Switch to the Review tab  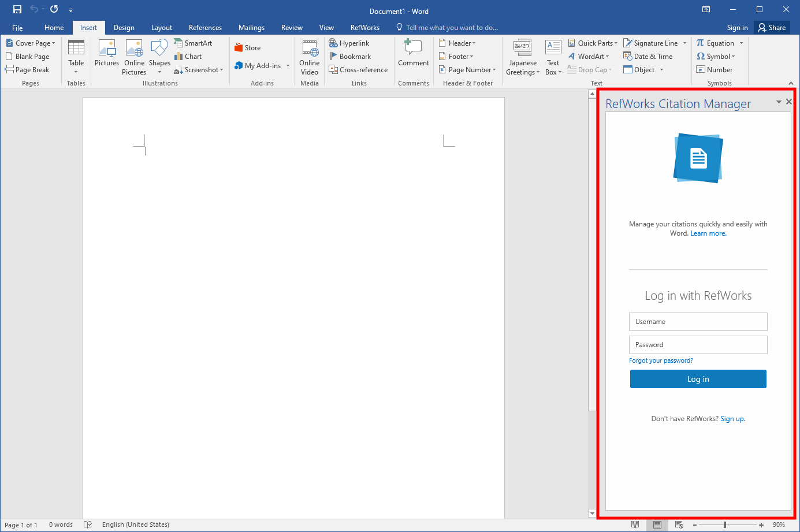pos(292,28)
